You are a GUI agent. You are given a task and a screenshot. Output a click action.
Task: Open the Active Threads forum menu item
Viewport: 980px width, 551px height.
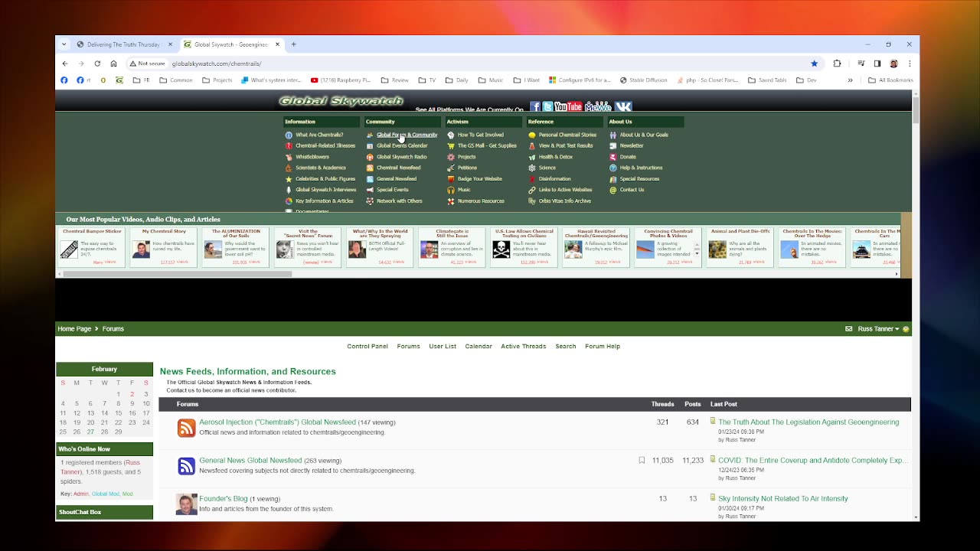[x=524, y=347]
